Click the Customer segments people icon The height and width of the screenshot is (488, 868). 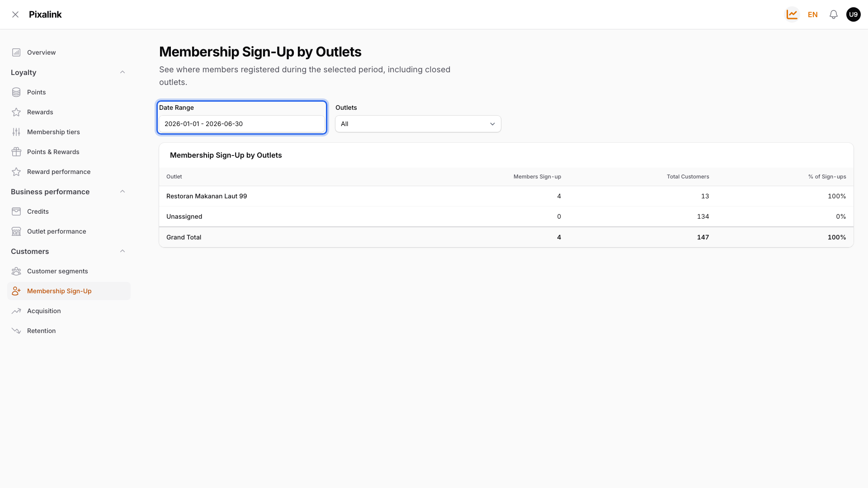coord(16,271)
